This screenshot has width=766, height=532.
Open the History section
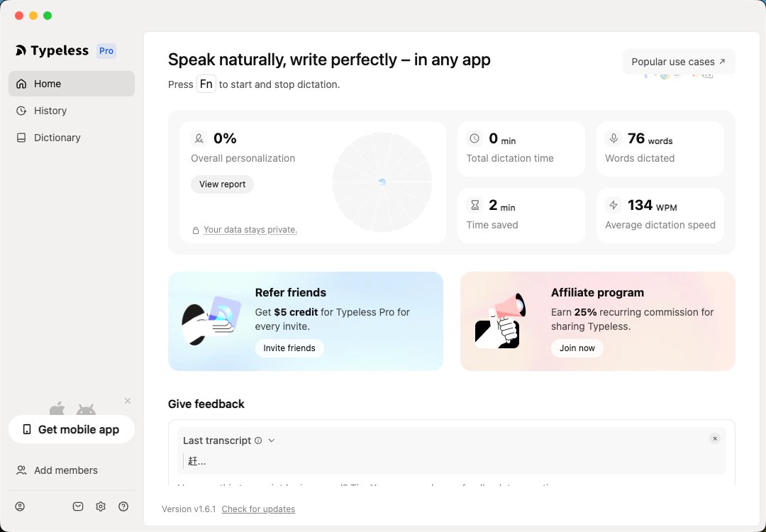pos(72,111)
